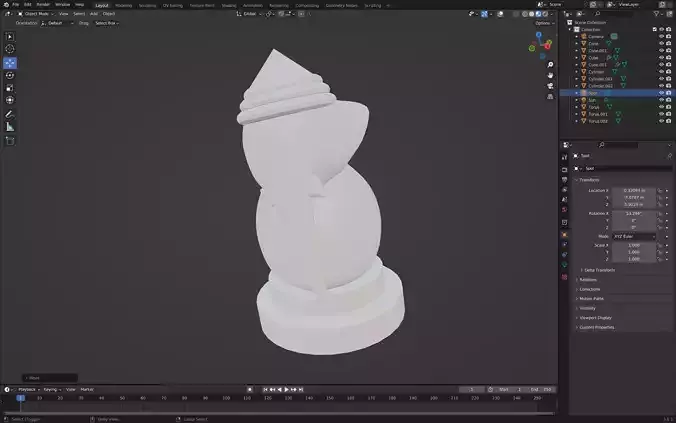This screenshot has height=423, width=676.
Task: Open the Tool properties tab
Action: coord(564,158)
